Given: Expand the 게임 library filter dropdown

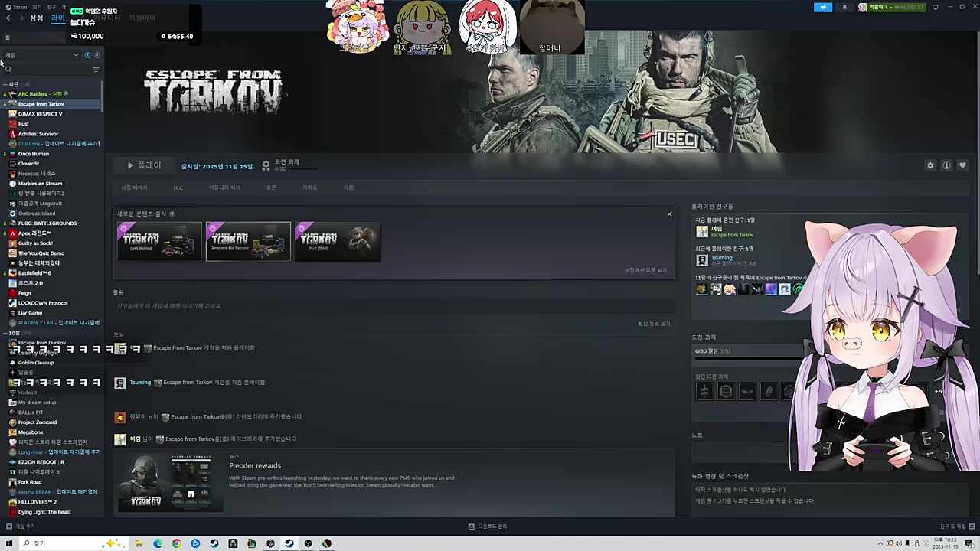Looking at the screenshot, I should coord(75,55).
